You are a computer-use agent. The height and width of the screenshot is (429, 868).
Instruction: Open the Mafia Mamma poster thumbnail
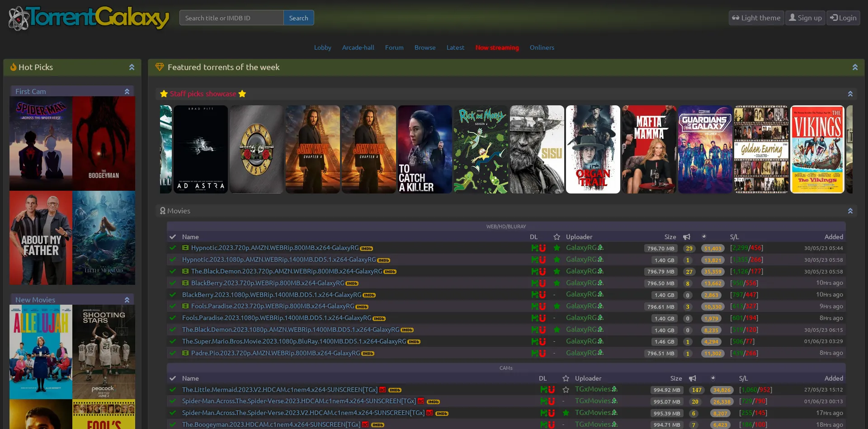tap(649, 149)
